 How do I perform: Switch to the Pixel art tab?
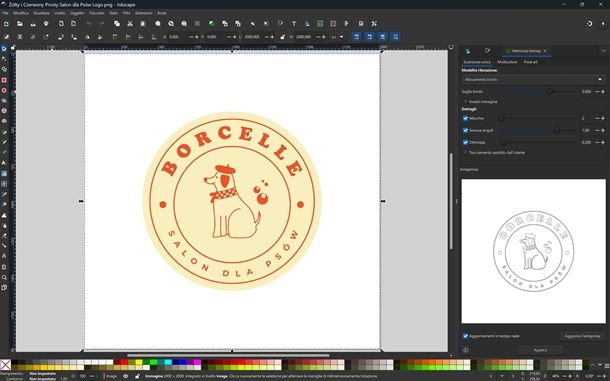coord(530,62)
